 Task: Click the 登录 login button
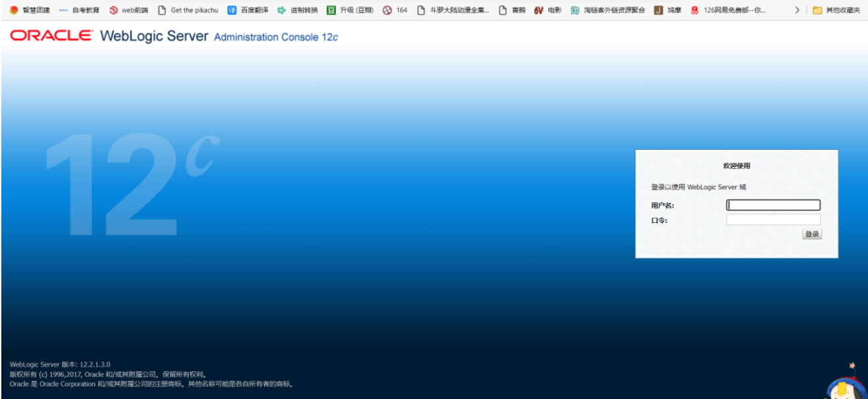pos(812,234)
